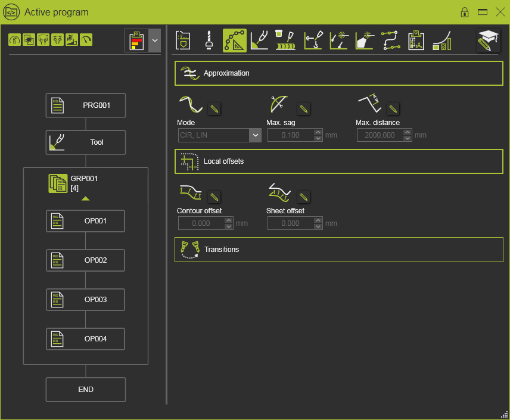Open the path points routing tab
This screenshot has width=510, height=420.
(x=391, y=41)
